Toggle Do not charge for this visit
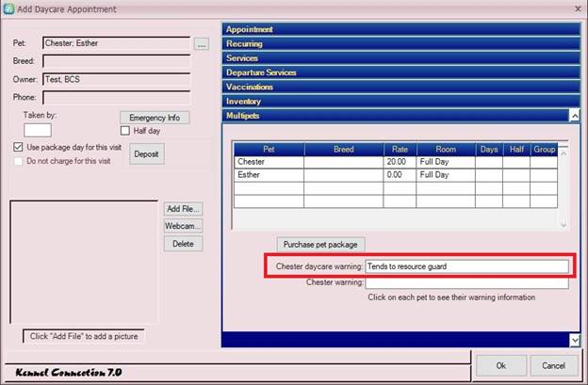Viewport: 588px width, 385px height. (19, 161)
